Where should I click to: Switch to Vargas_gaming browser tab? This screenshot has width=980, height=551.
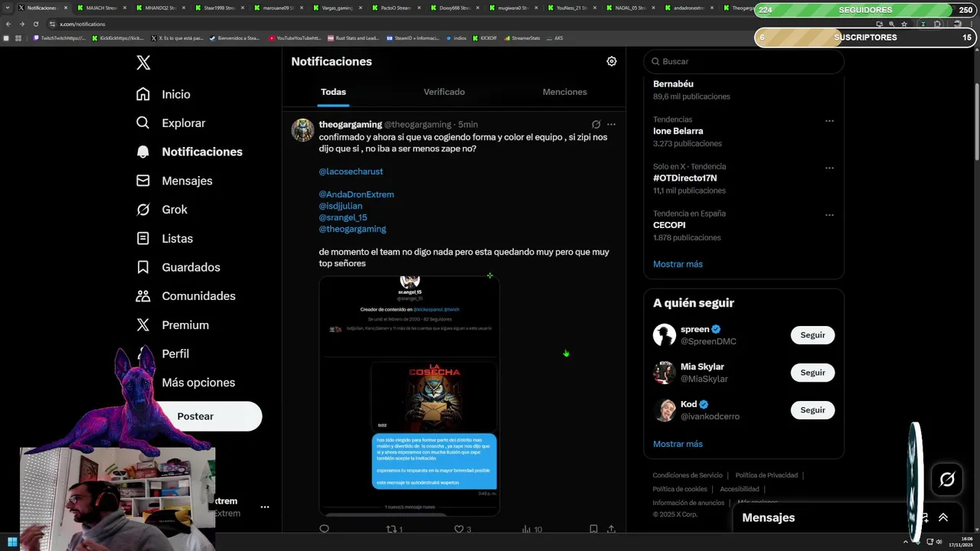[x=337, y=8]
